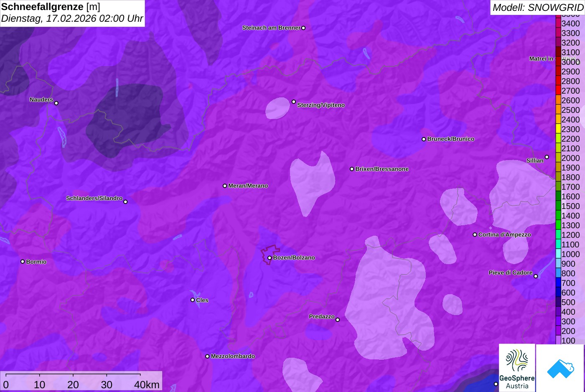Screen dimensions: 585x392
Task: Click the 20 mark on the scale bar
Action: point(73,385)
